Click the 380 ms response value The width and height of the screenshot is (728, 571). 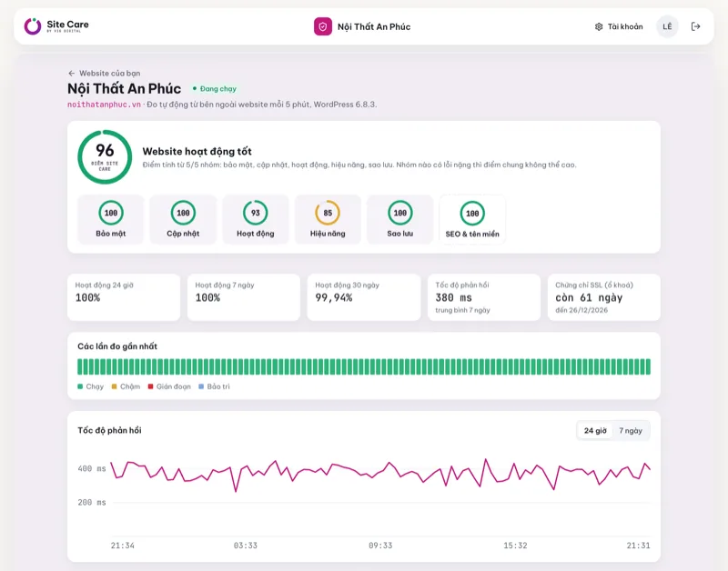point(453,298)
